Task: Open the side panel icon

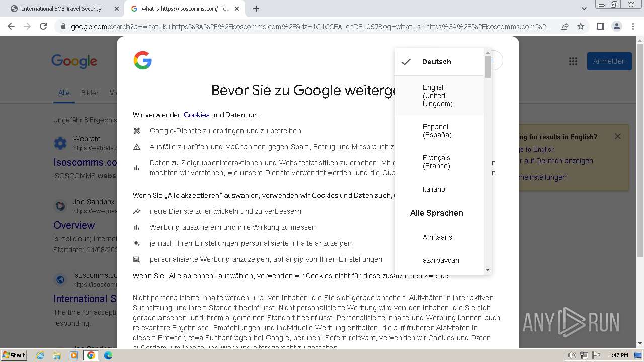Action: [600, 26]
